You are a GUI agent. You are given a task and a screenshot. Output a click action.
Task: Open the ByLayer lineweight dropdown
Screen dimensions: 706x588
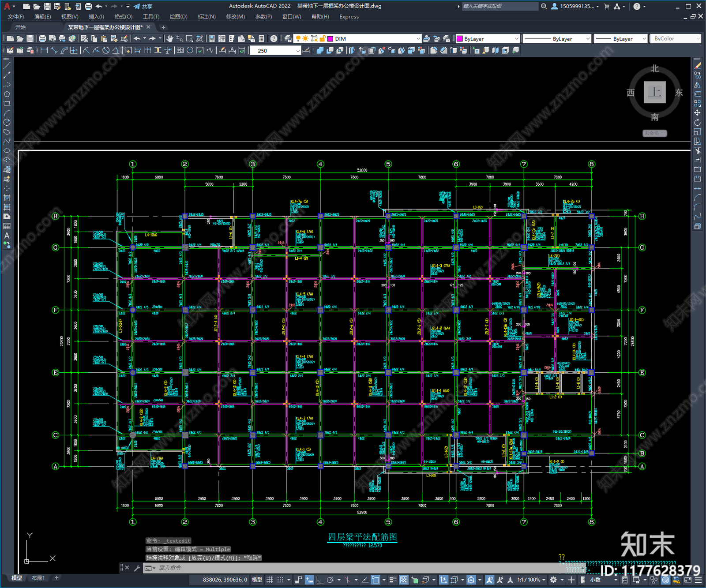pos(644,39)
